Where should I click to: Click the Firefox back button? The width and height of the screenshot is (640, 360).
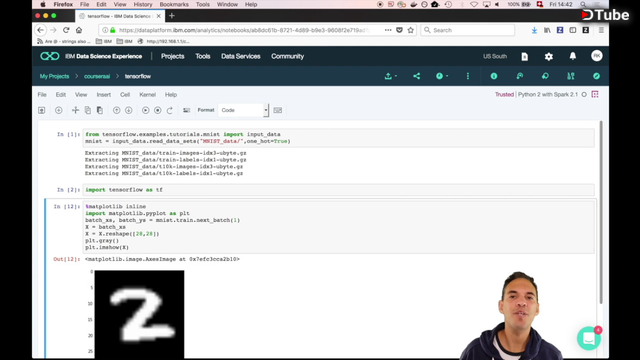(x=40, y=30)
